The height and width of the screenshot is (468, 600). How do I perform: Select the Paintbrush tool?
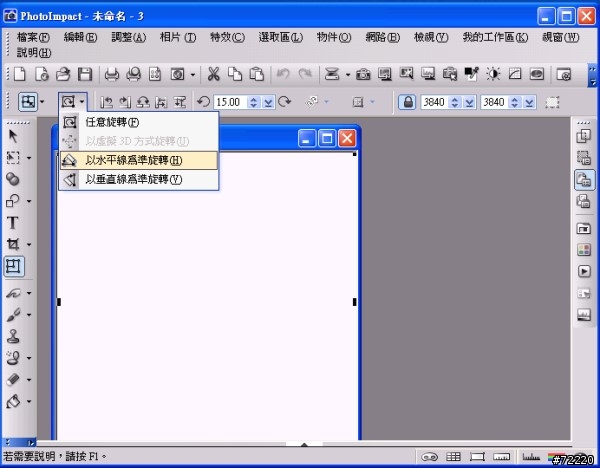(x=13, y=315)
